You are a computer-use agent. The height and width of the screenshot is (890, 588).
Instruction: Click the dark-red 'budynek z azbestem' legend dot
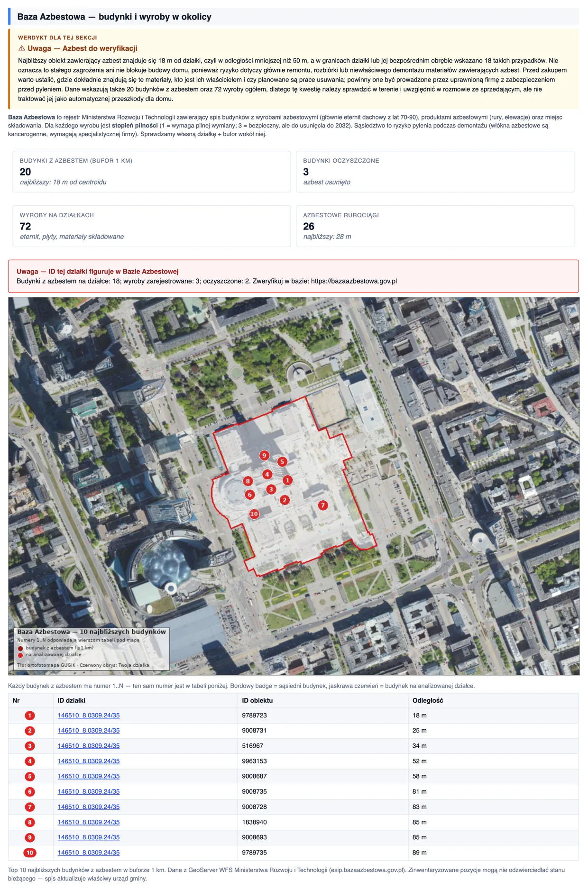[x=20, y=648]
